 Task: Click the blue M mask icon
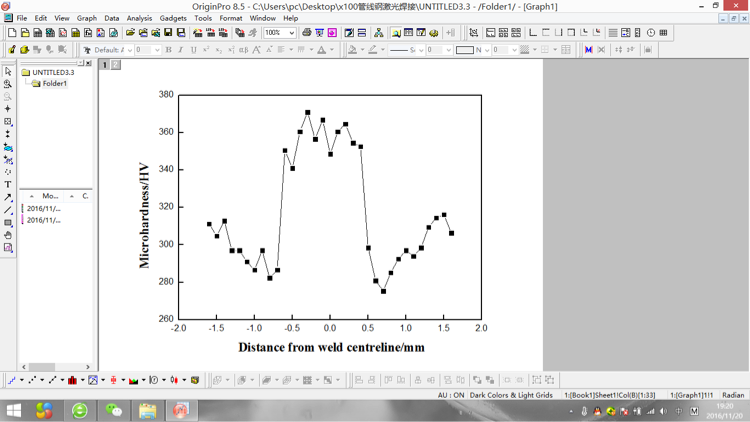(588, 50)
